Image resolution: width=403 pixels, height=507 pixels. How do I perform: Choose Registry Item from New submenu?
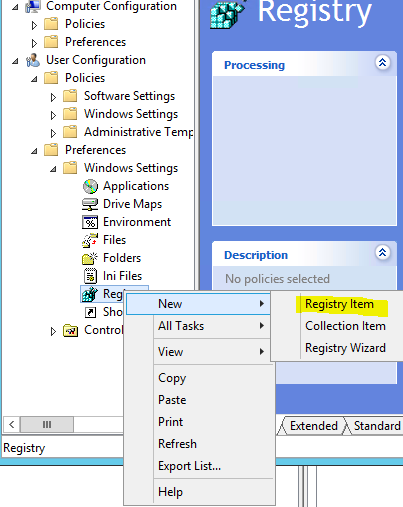coord(339,304)
